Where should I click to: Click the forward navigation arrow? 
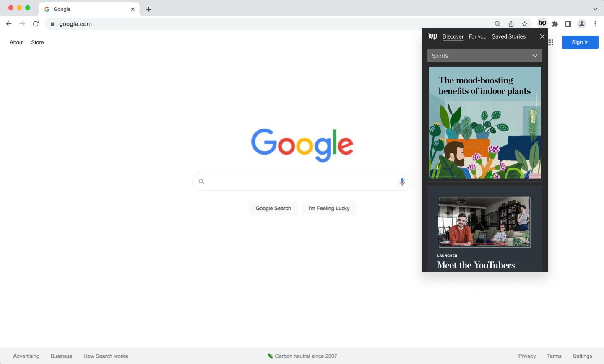(x=22, y=24)
